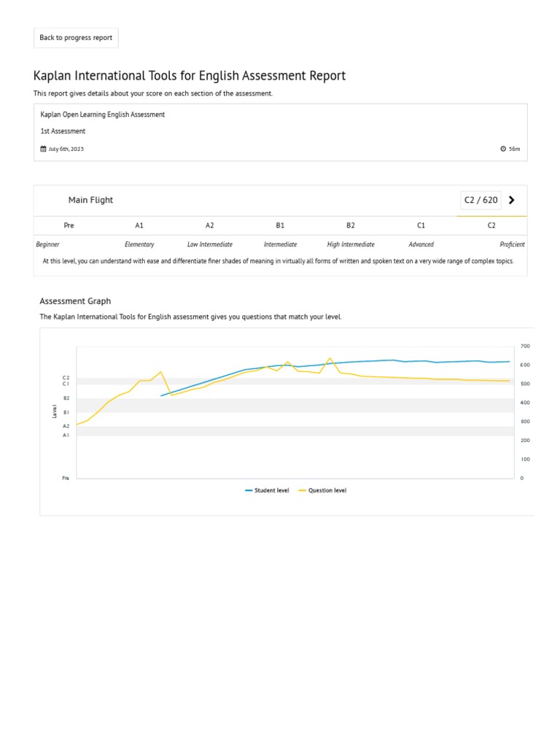Toggle Question level series in legend
560x747 pixels.
tap(327, 490)
